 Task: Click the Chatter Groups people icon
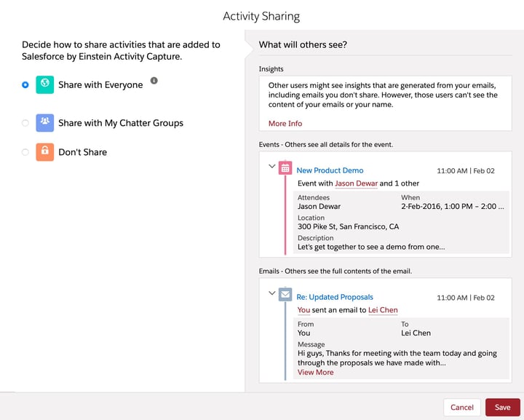point(45,122)
